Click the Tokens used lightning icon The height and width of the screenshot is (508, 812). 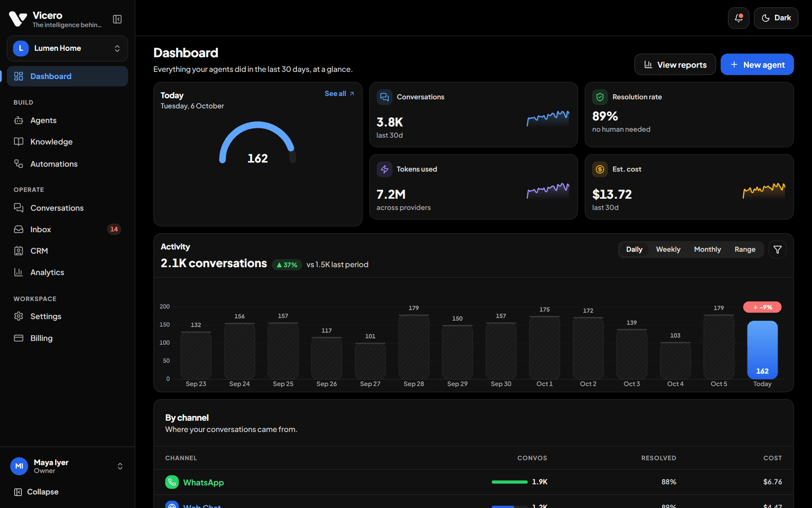384,169
